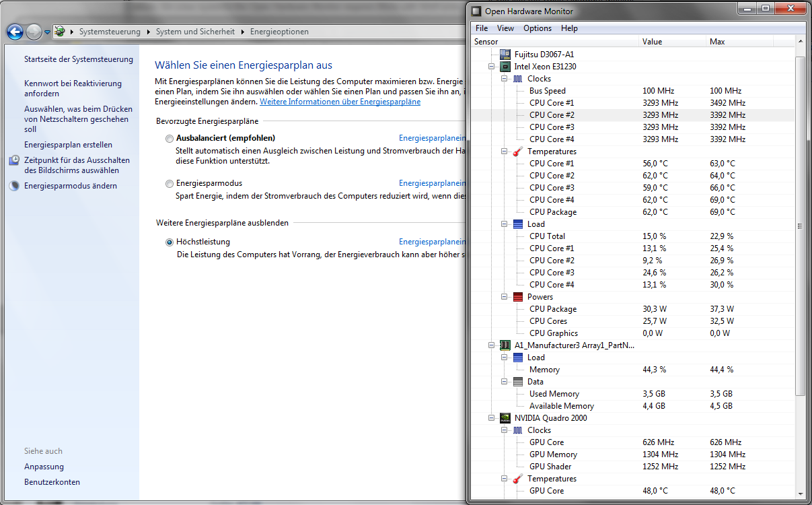812x505 pixels.
Task: Click the Clocks icon under NVIDIA Quadro
Action: pos(517,430)
